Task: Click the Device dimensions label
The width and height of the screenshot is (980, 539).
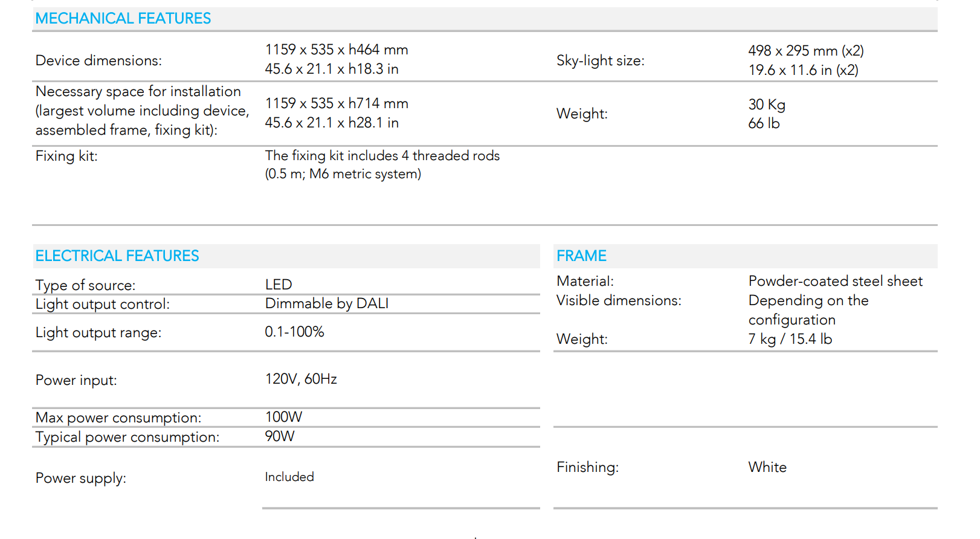Action: click(x=98, y=60)
